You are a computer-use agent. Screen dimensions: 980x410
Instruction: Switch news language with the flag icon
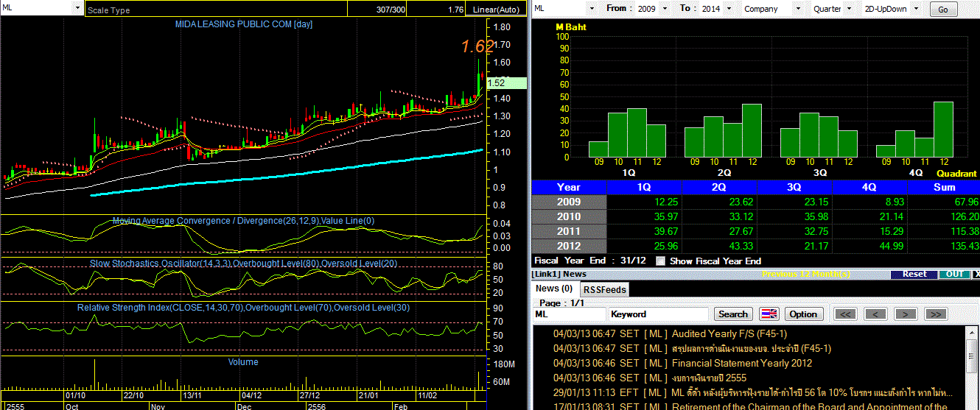point(769,314)
